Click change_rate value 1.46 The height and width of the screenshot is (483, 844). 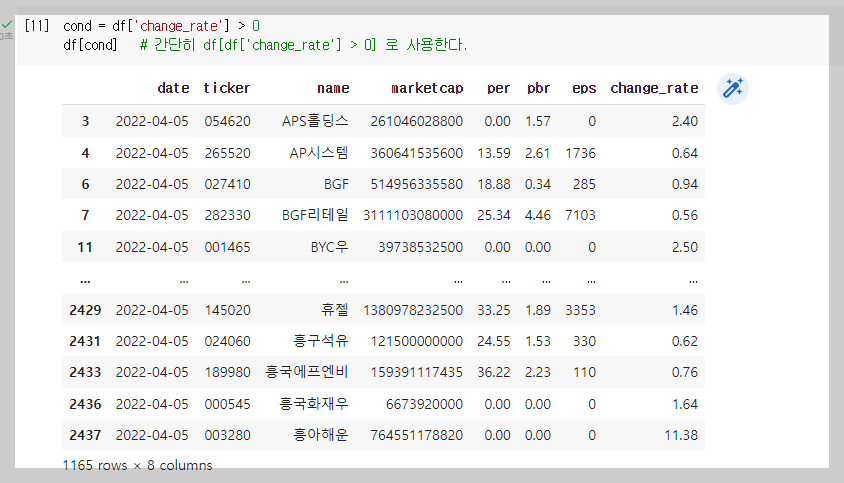(x=685, y=310)
